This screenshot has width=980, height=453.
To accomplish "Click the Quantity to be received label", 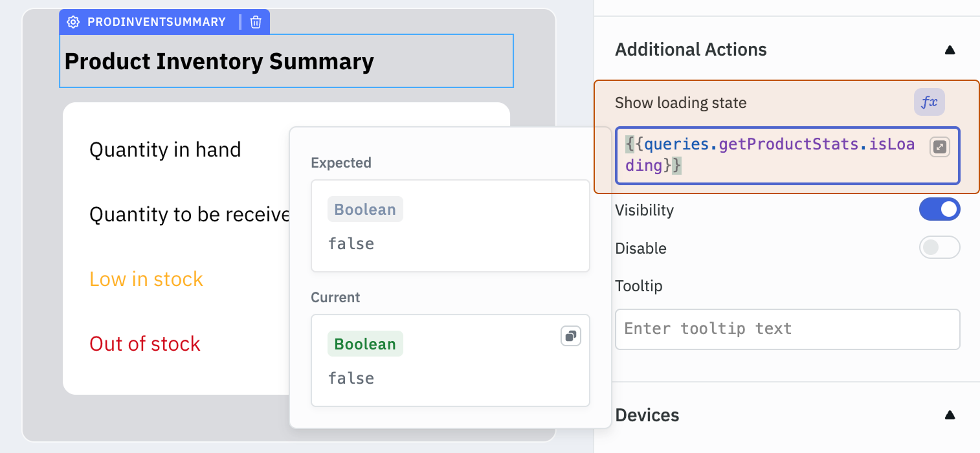I will coord(189,214).
